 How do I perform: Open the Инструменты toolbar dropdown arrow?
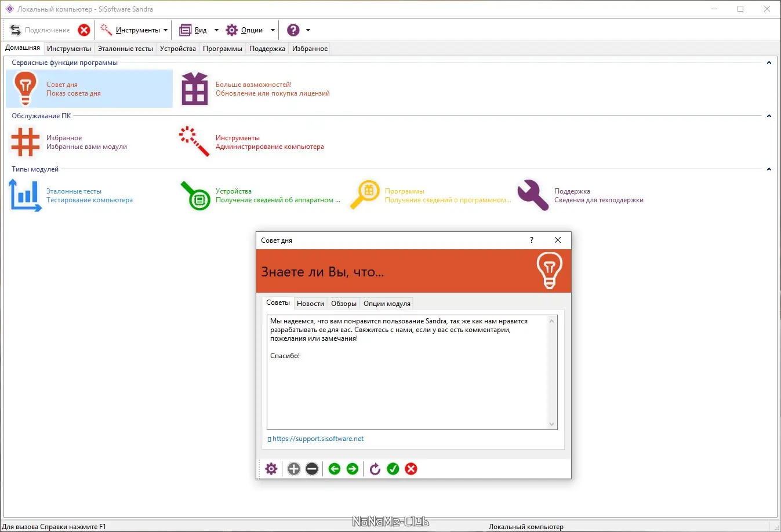pyautogui.click(x=166, y=30)
